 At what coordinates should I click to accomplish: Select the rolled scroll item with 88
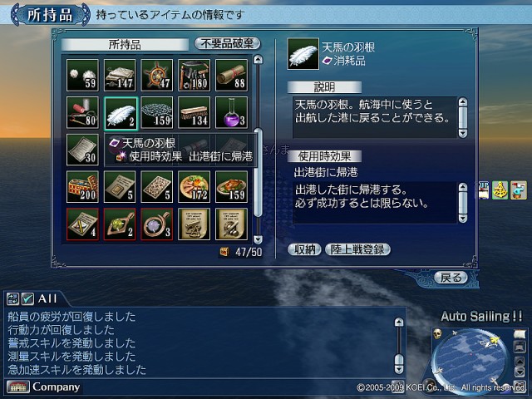(231, 75)
